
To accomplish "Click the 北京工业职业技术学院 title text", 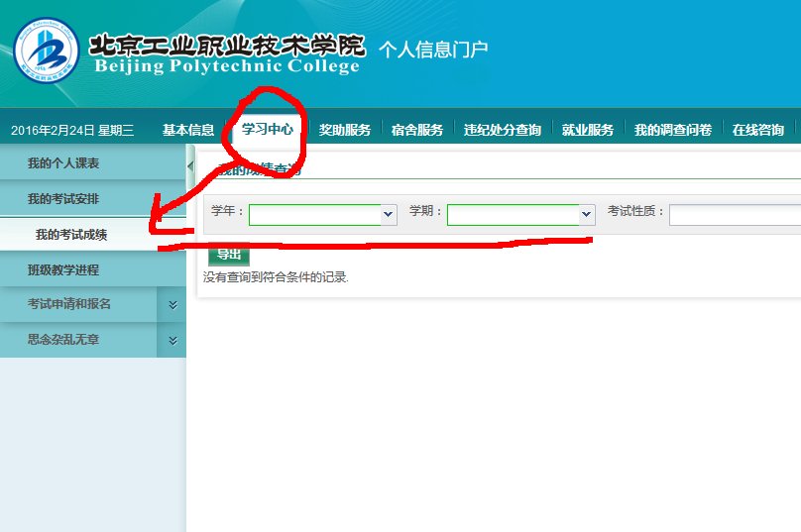I will (227, 45).
